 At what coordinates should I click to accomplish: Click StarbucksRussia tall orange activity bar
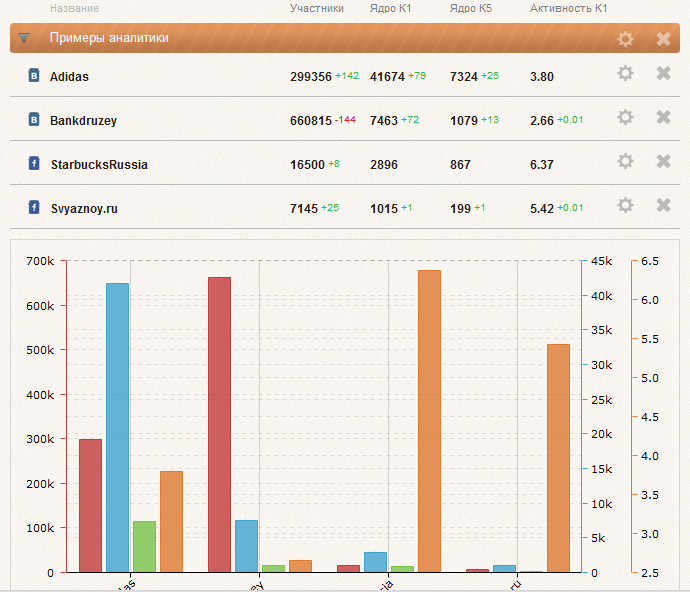point(429,421)
